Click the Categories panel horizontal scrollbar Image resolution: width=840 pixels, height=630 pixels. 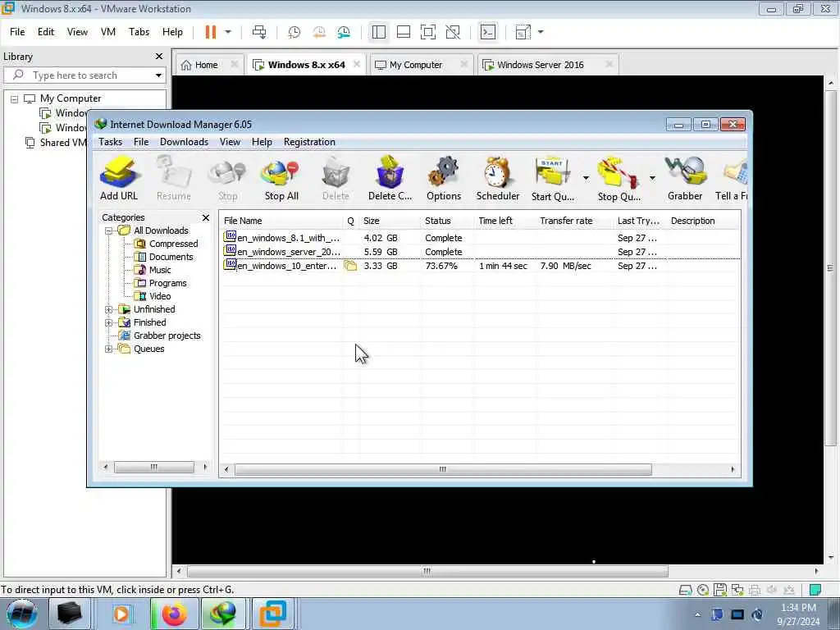coord(155,468)
